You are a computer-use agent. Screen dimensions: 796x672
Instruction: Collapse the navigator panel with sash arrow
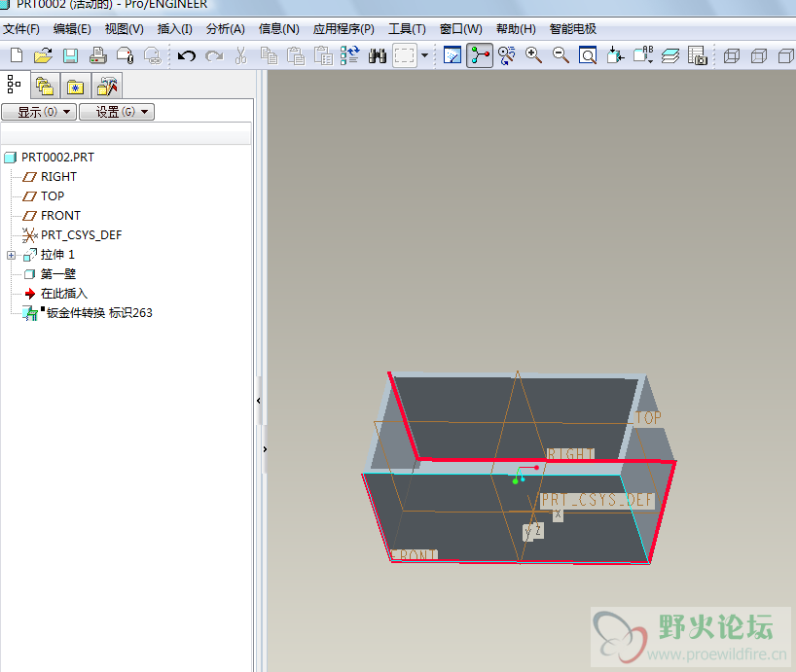[259, 401]
